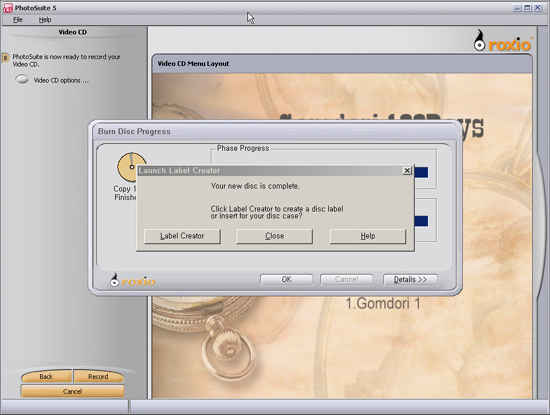
Task: Open the Help menu
Action: (x=45, y=20)
